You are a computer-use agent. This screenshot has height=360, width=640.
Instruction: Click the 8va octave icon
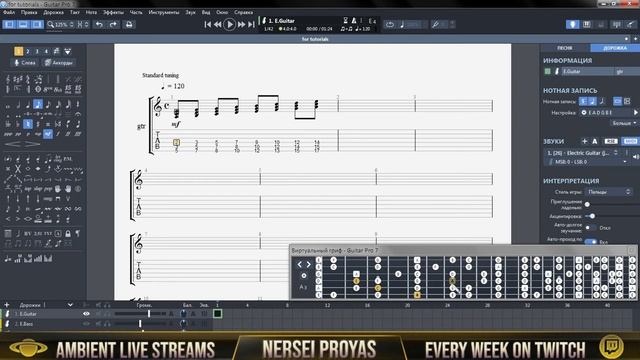coord(48,89)
